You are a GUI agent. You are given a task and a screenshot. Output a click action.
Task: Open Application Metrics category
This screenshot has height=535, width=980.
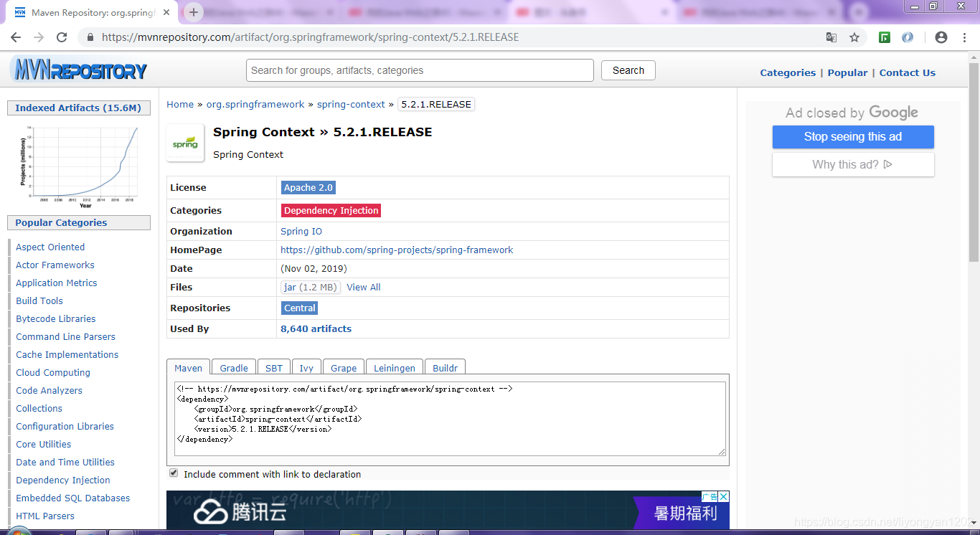click(x=57, y=283)
